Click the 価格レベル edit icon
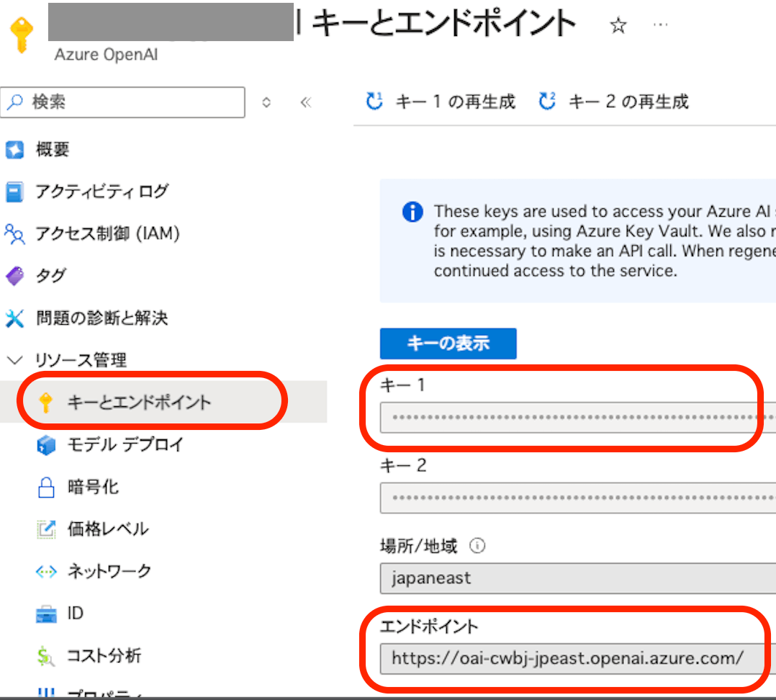 pos(46,529)
